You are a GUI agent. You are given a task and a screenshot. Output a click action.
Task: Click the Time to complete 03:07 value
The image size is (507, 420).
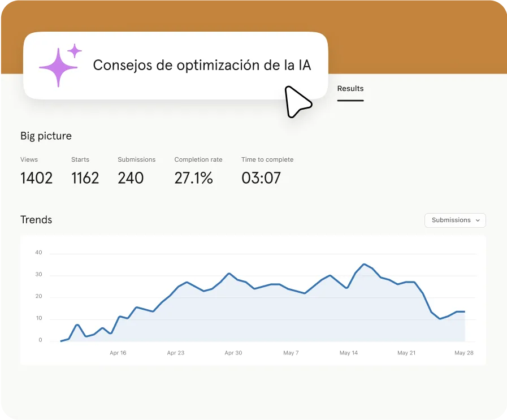tap(261, 178)
